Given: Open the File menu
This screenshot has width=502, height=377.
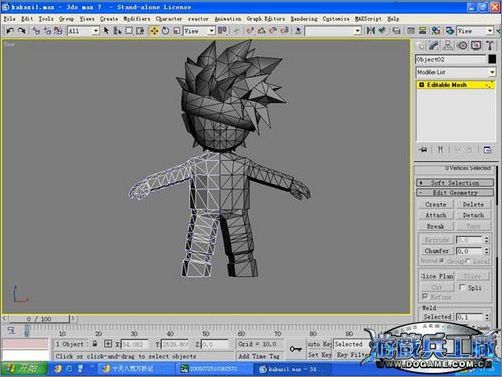Looking at the screenshot, I should (x=9, y=19).
